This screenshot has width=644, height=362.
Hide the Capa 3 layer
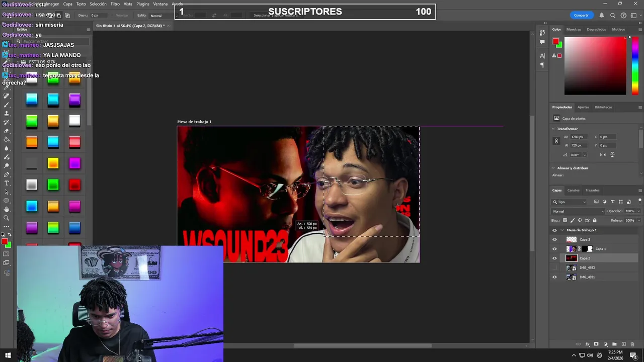[554, 239]
